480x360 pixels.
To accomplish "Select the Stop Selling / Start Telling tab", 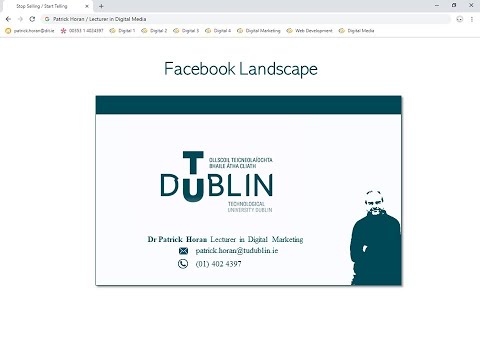I will [x=47, y=6].
